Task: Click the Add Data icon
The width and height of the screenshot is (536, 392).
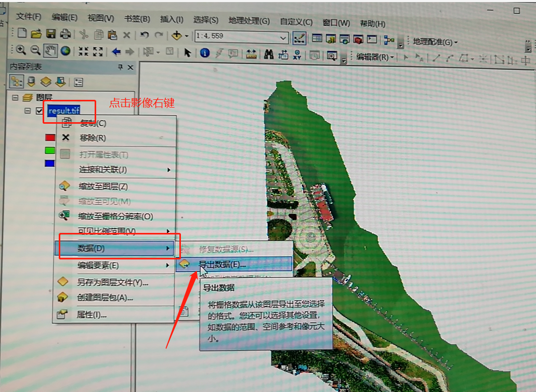Action: point(177,35)
